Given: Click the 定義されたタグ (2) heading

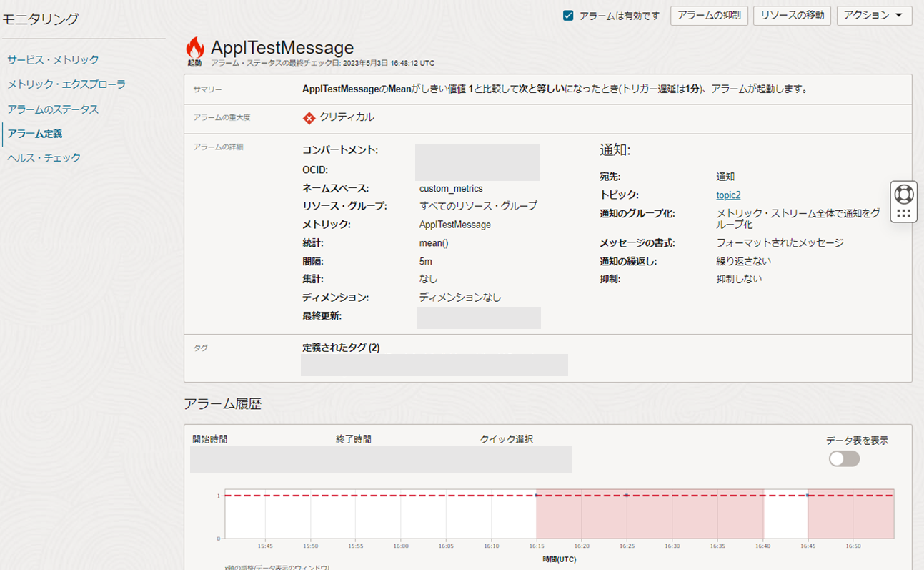Looking at the screenshot, I should point(341,348).
